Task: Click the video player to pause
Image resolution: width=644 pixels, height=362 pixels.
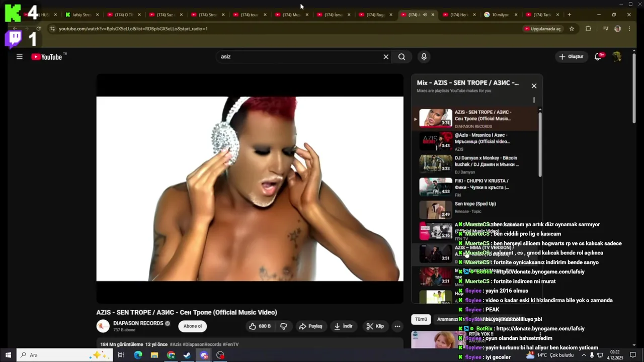Action: [250, 189]
